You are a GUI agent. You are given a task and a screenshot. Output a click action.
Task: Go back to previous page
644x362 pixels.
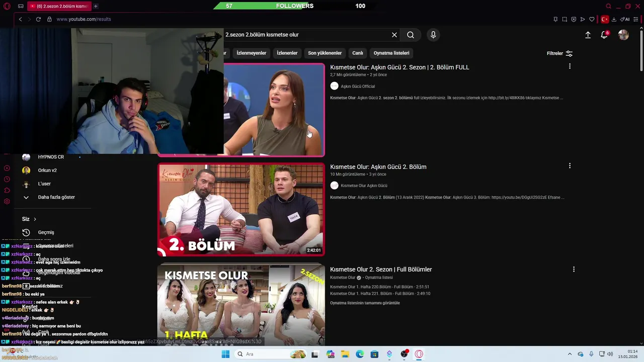pyautogui.click(x=20, y=19)
